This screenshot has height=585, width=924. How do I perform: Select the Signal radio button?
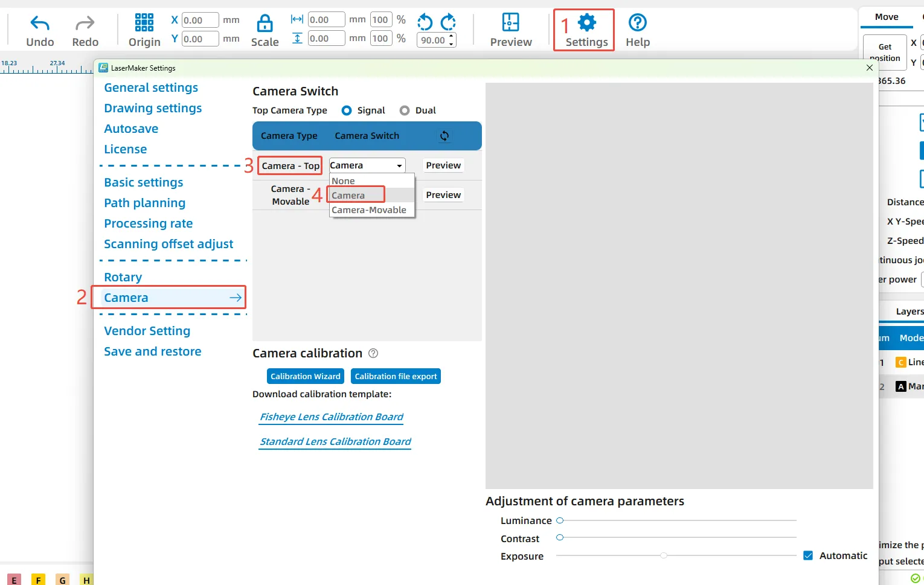point(347,110)
